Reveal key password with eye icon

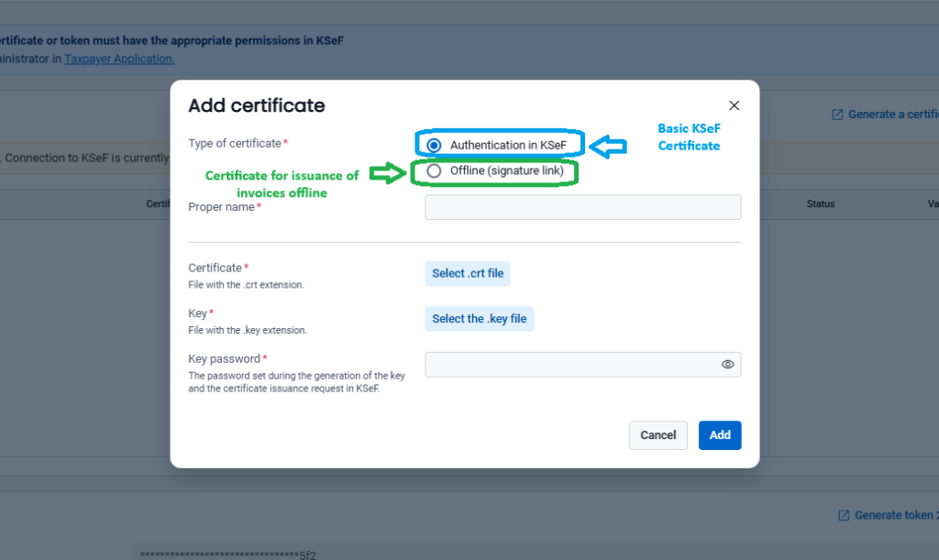(x=727, y=365)
